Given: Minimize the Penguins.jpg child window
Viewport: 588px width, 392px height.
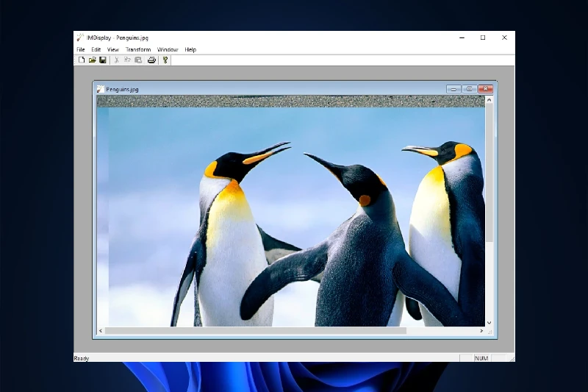Looking at the screenshot, I should [x=454, y=89].
